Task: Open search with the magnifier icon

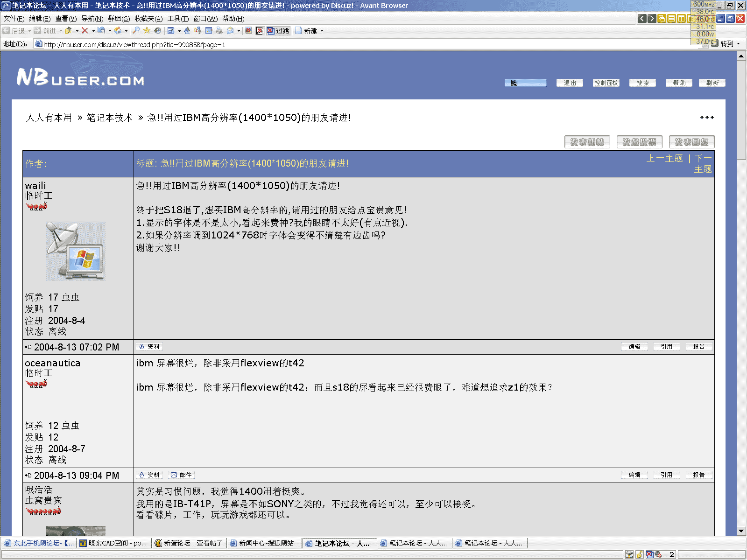Action: pyautogui.click(x=136, y=31)
